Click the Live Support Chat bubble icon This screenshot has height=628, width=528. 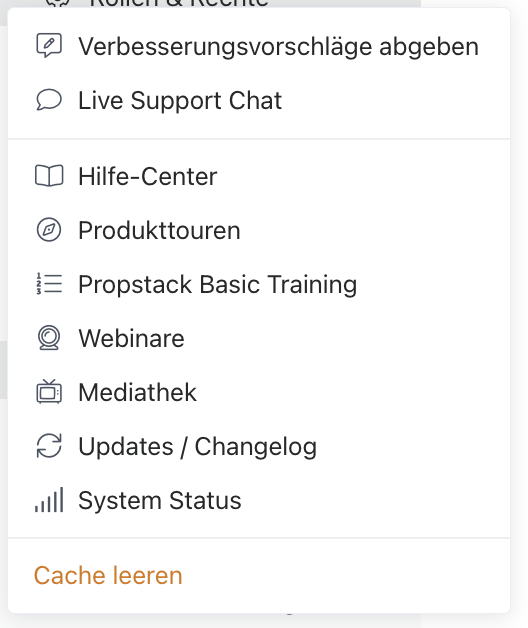pyautogui.click(x=49, y=100)
